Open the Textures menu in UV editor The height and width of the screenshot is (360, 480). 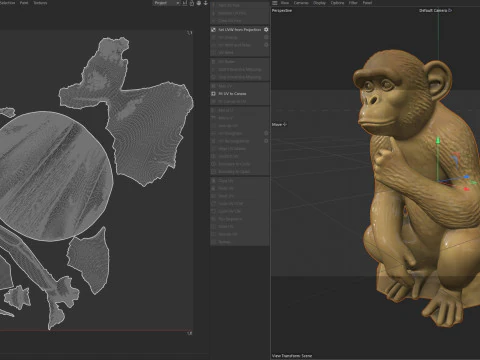pyautogui.click(x=40, y=3)
